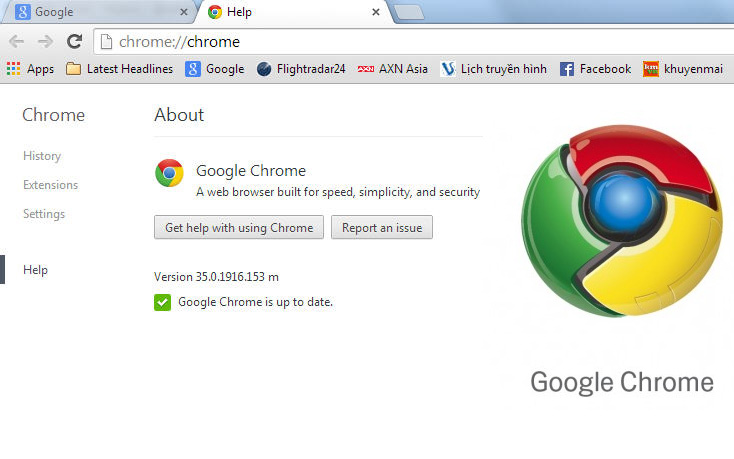Click Get help with using Chrome

(239, 228)
